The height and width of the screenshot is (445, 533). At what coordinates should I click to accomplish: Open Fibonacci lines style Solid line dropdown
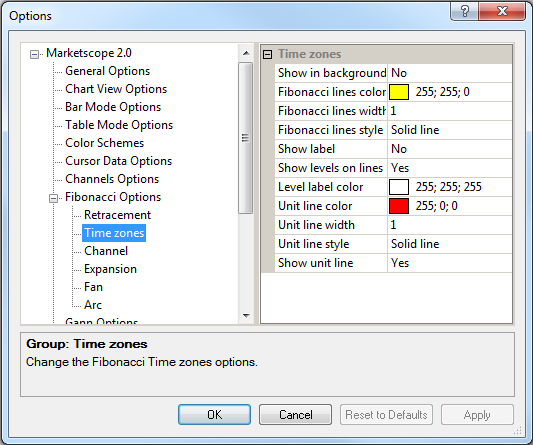pos(449,130)
